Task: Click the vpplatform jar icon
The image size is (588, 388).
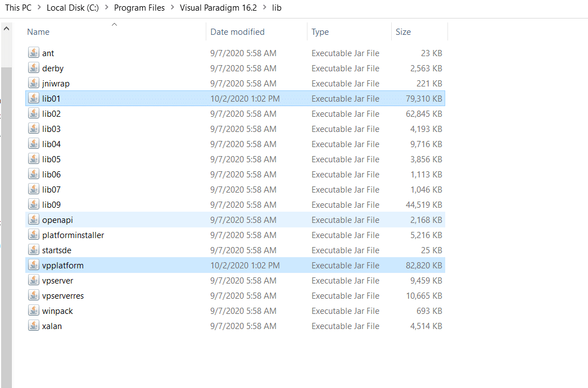Action: pyautogui.click(x=34, y=265)
